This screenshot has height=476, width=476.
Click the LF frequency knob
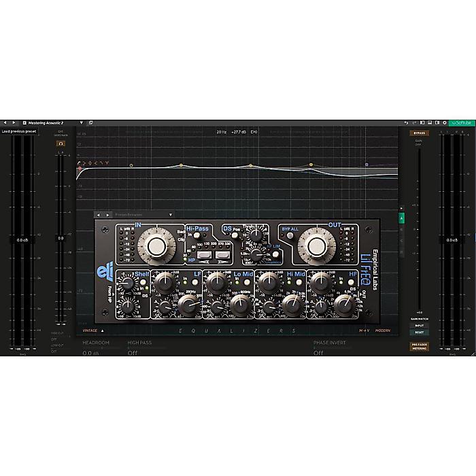(188, 306)
